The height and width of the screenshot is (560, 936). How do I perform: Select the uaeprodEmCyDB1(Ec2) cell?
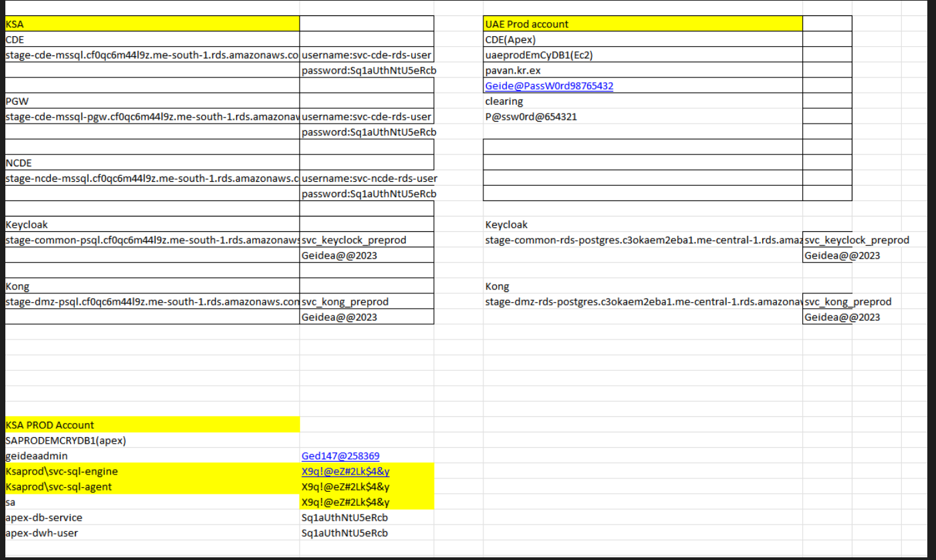[642, 55]
